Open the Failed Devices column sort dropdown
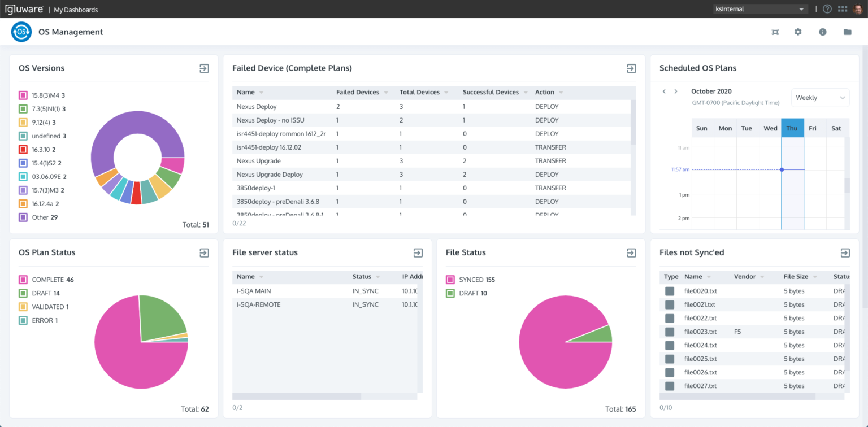Screen dimensions: 868x427 (385, 92)
